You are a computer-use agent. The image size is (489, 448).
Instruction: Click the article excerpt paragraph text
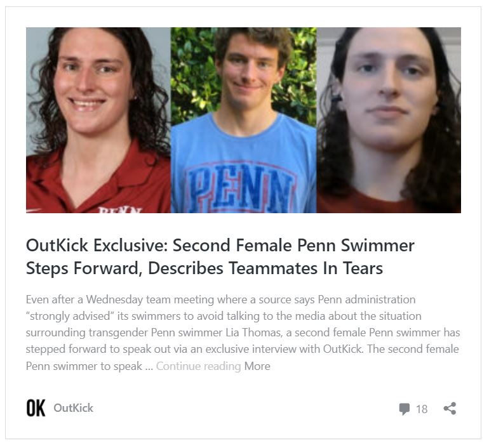tap(243, 333)
